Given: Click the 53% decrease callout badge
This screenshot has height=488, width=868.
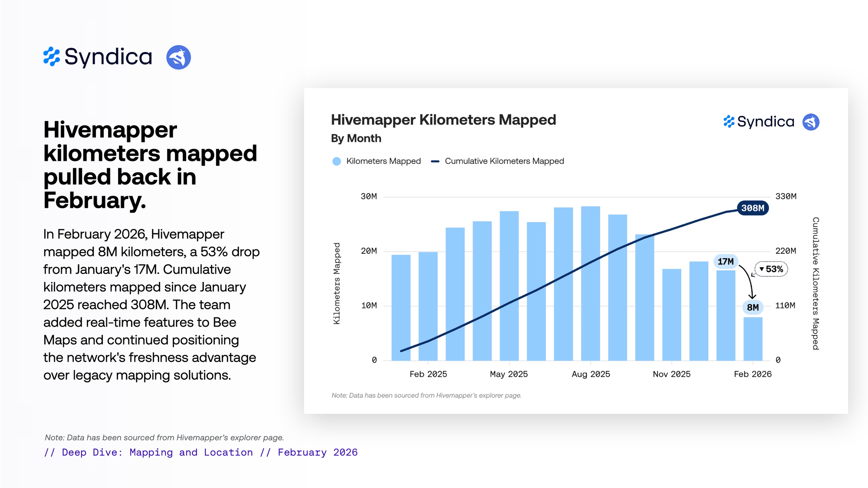Looking at the screenshot, I should tap(771, 269).
